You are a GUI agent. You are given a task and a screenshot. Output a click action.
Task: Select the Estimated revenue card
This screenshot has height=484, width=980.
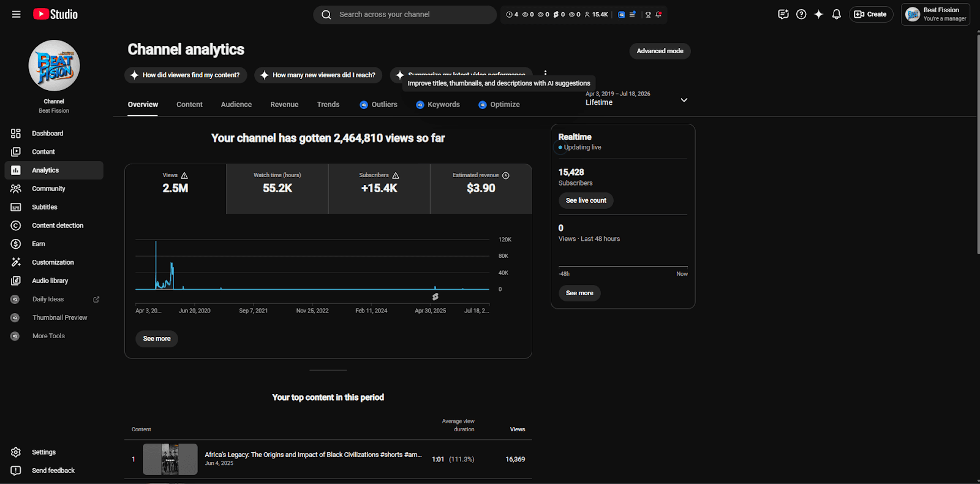481,189
